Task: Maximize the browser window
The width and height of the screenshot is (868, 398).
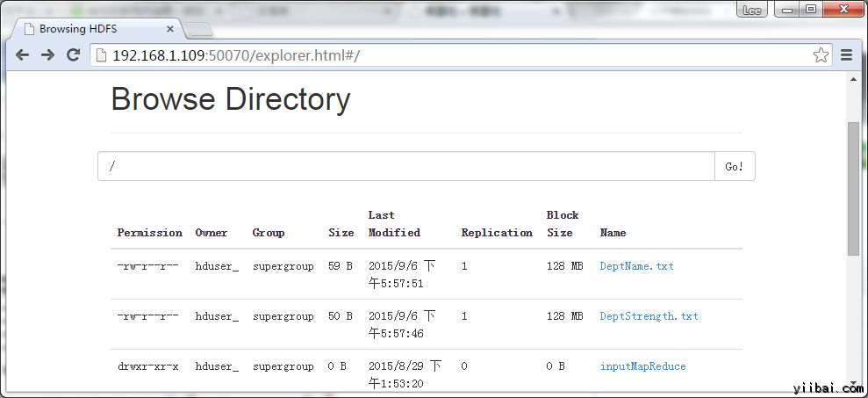Action: click(810, 10)
